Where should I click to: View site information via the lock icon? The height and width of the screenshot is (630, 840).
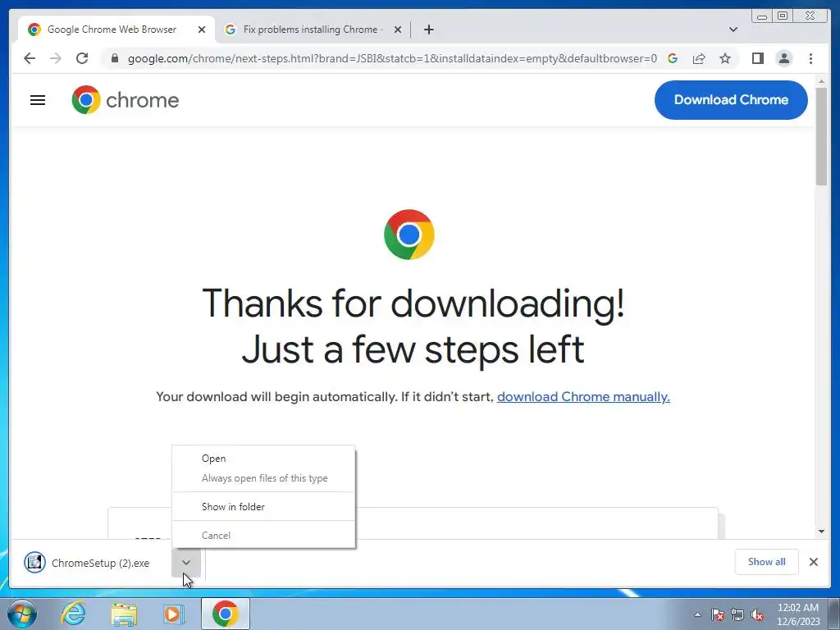(114, 58)
